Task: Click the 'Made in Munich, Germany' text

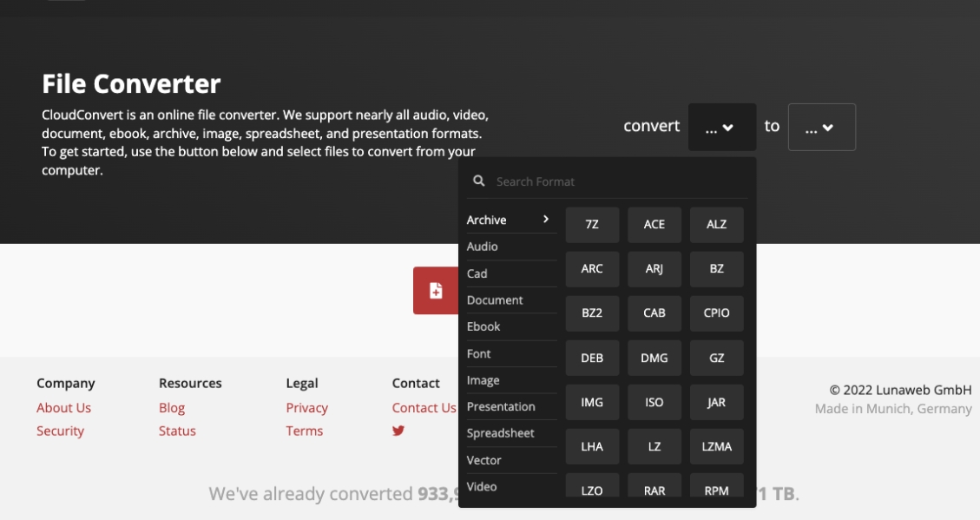Action: [x=893, y=409]
